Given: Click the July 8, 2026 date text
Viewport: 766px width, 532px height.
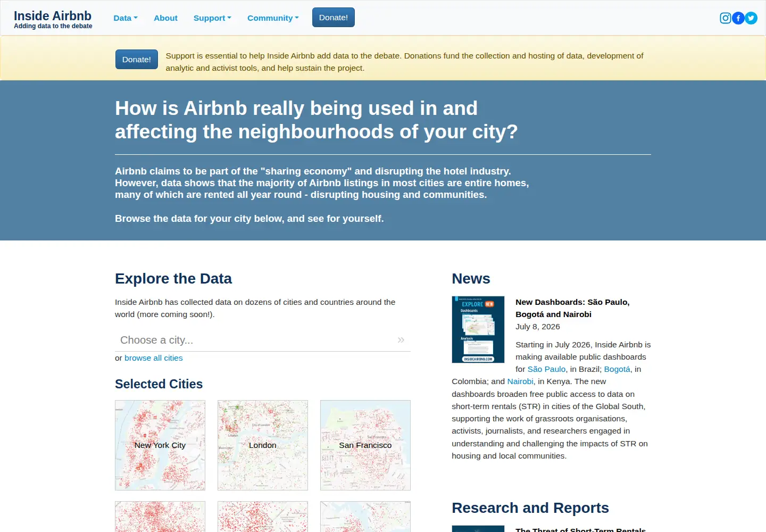Looking at the screenshot, I should pos(538,327).
